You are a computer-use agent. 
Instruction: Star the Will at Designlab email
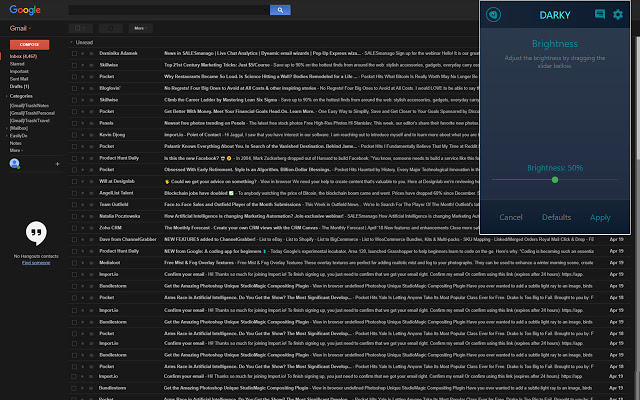[x=83, y=181]
